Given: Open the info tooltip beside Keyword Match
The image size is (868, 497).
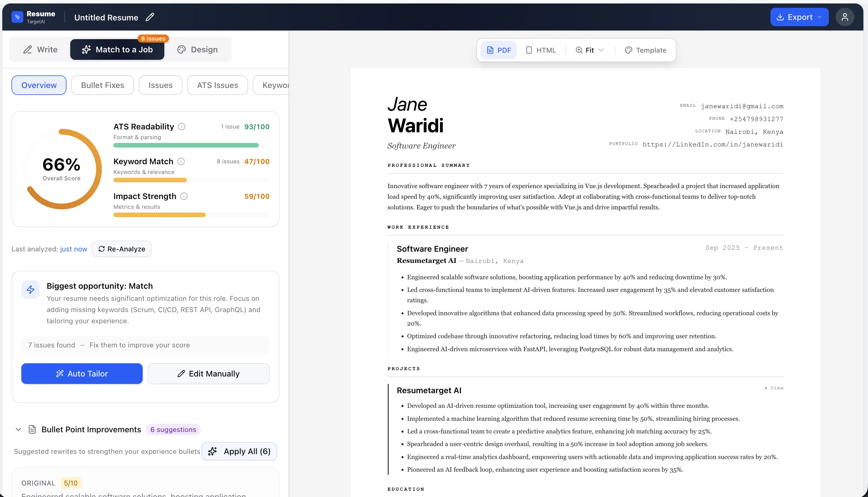Looking at the screenshot, I should coord(181,161).
